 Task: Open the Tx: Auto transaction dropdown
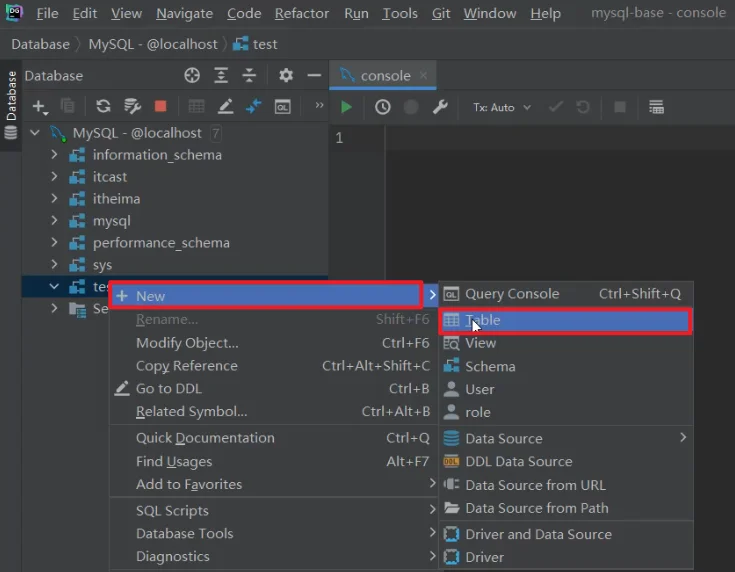(502, 107)
